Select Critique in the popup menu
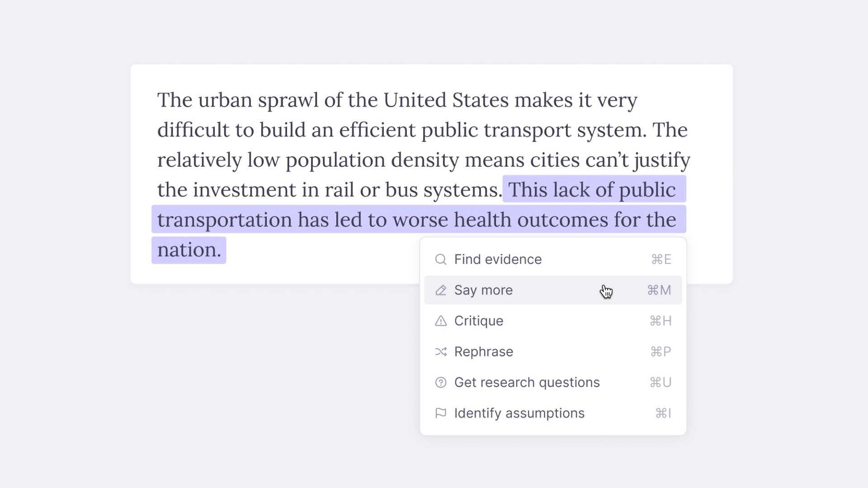Viewport: 868px width, 488px height. point(553,321)
